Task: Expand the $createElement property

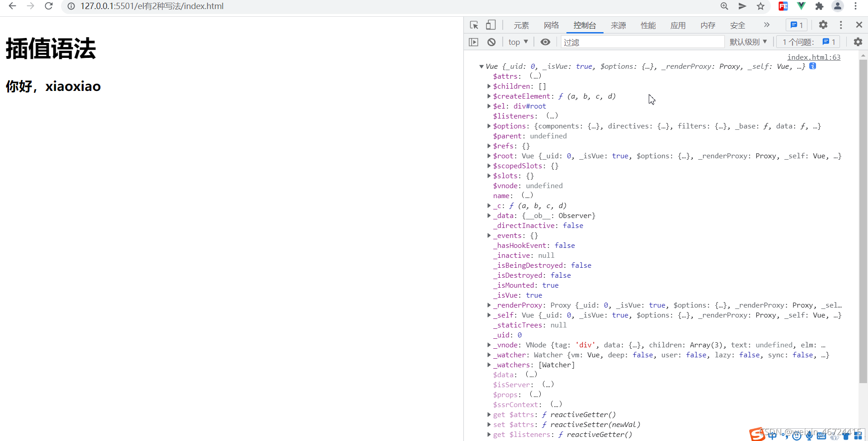Action: click(489, 96)
